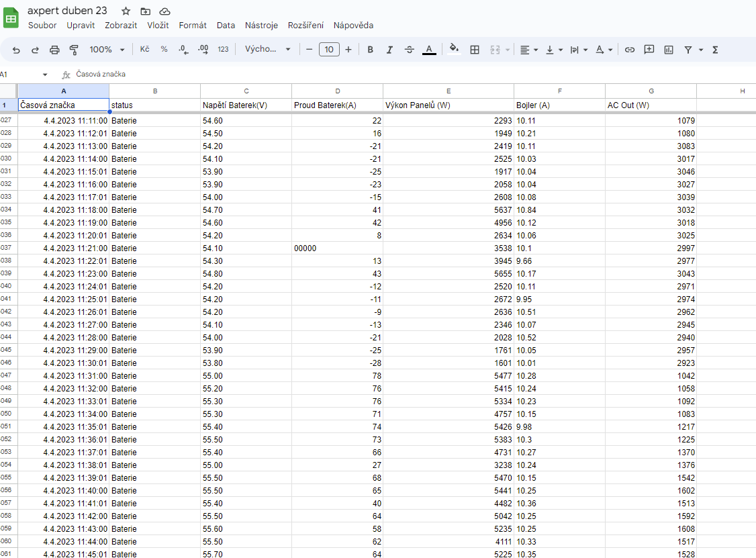Expand the font family dropdown
This screenshot has width=756, height=558.
click(267, 50)
